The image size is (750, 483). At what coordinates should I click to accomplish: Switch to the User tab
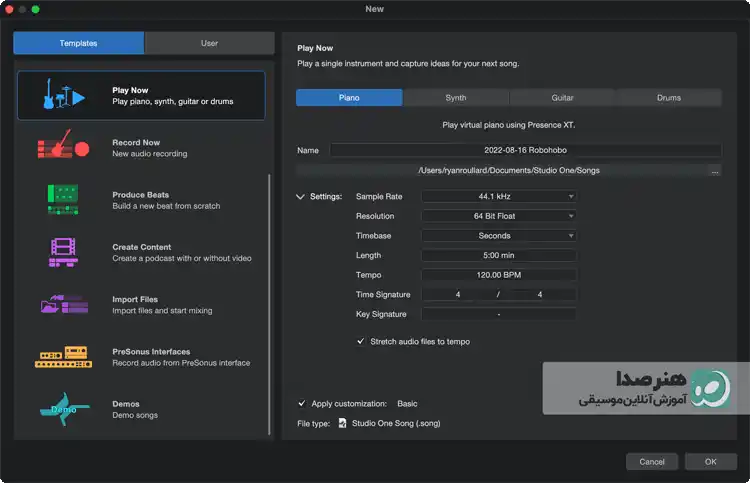click(x=210, y=43)
